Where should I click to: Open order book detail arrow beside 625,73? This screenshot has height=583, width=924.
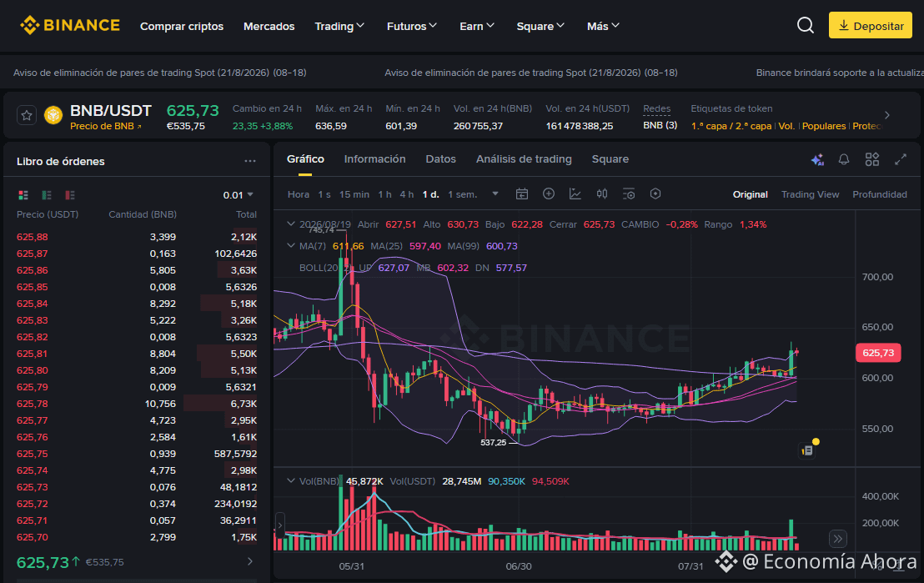250,562
